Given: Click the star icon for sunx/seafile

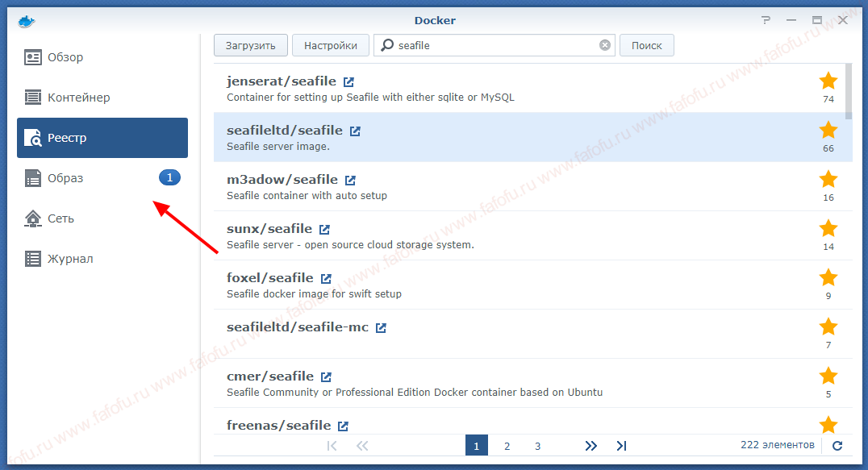Looking at the screenshot, I should [828, 229].
